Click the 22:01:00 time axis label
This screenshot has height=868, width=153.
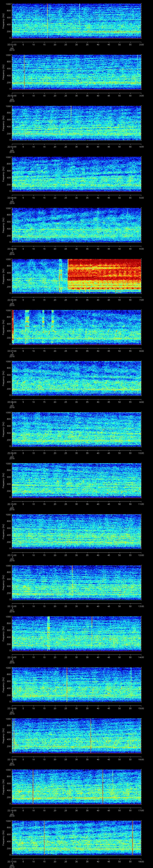click(x=12, y=44)
